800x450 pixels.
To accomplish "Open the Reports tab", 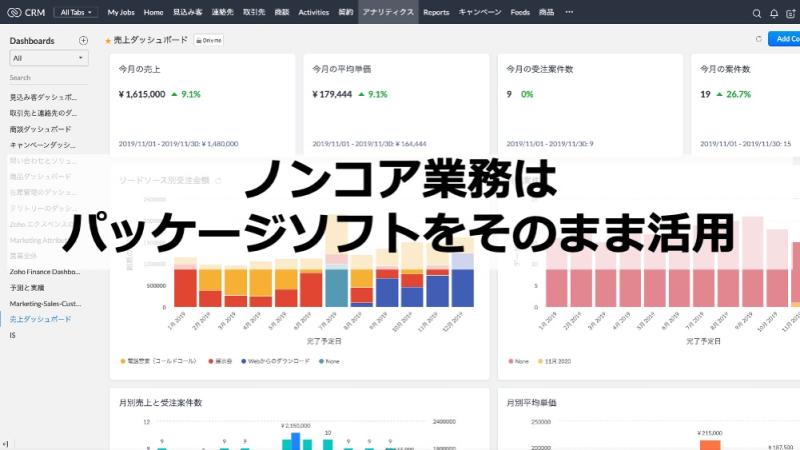I will pos(436,12).
